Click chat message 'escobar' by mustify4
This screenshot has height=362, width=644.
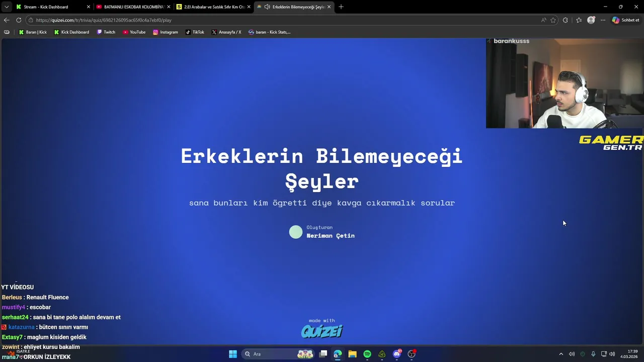[26, 307]
